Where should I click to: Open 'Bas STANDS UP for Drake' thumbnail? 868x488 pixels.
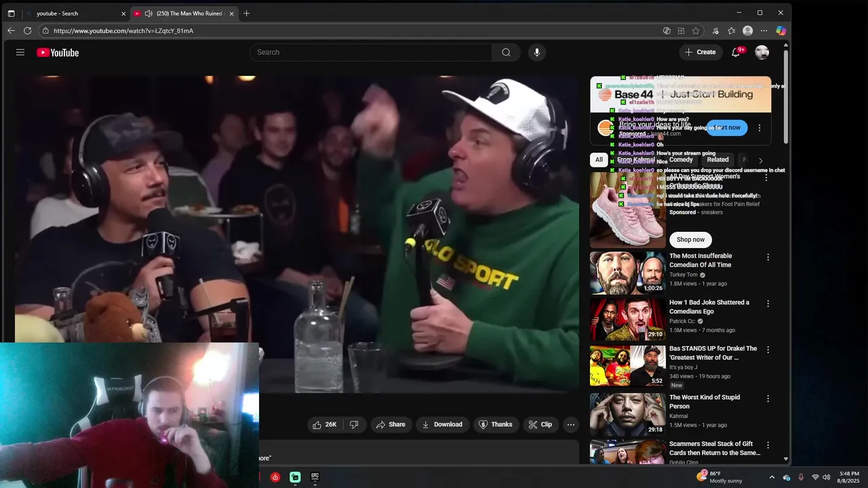627,366
